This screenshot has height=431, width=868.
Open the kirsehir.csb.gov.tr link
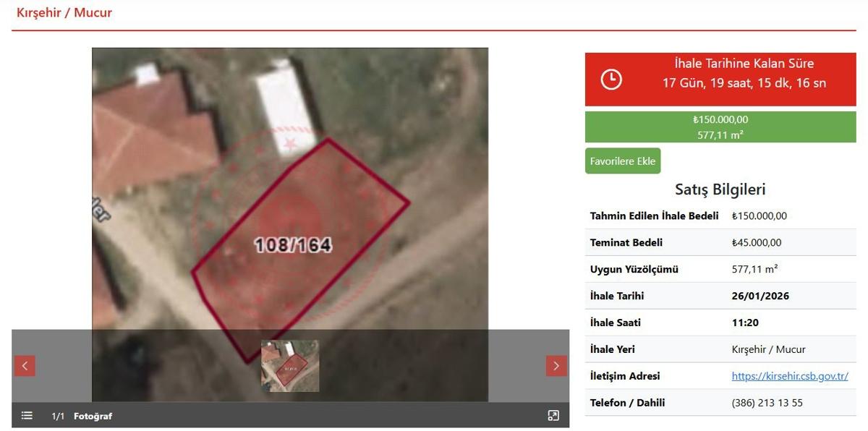(790, 376)
